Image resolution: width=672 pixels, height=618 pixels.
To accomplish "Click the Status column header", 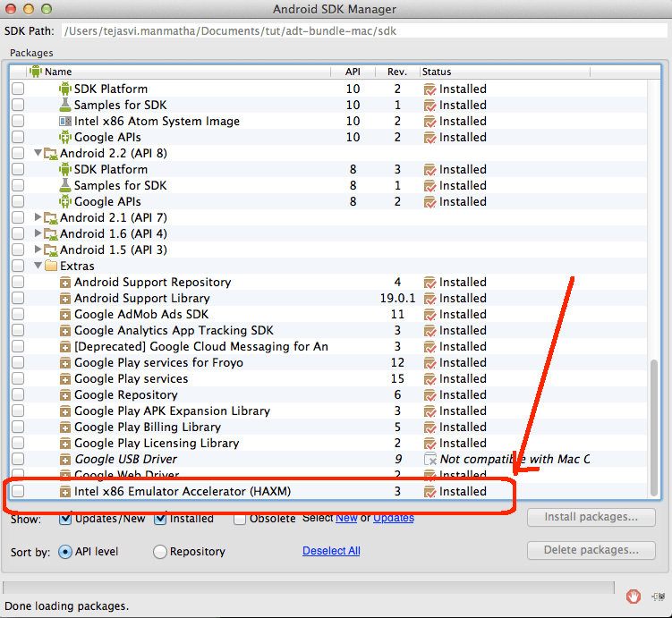I will pos(505,72).
